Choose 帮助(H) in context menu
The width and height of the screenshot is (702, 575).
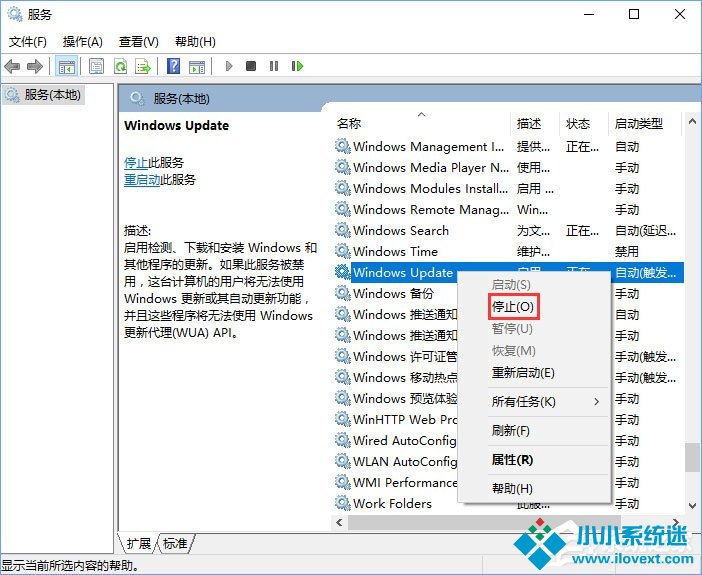point(512,489)
